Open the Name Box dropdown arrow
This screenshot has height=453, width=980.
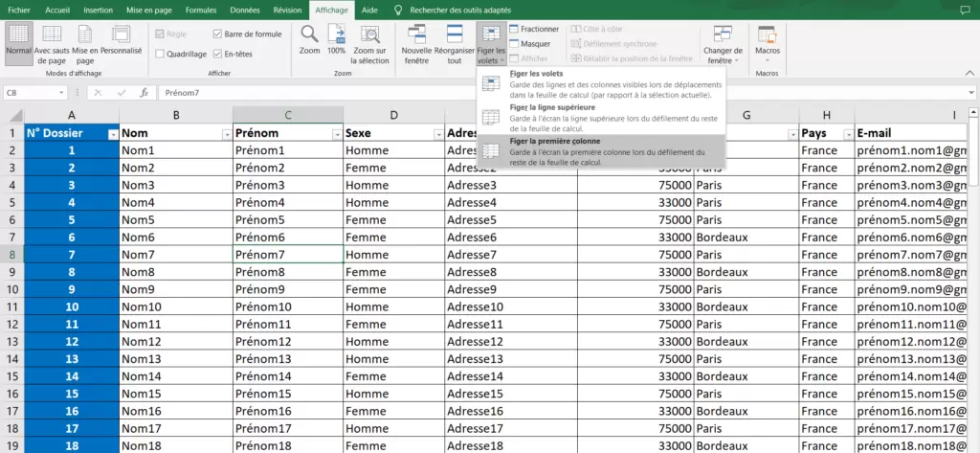pyautogui.click(x=62, y=93)
